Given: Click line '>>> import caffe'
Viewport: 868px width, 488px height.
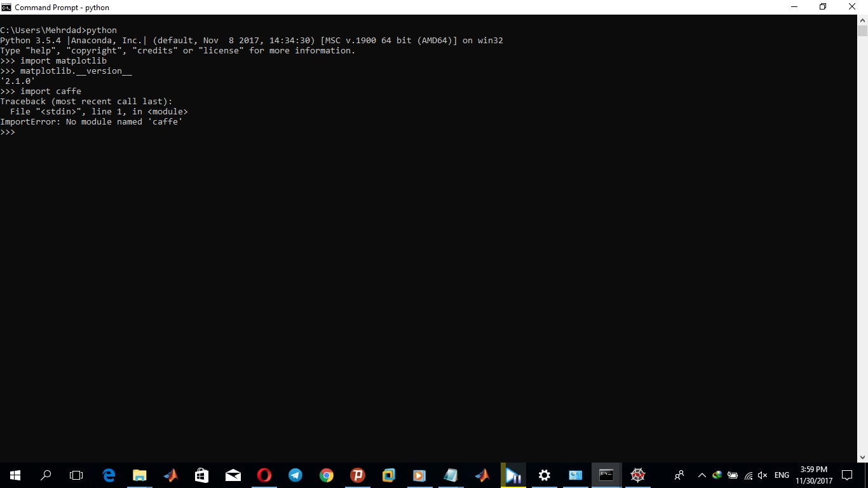Looking at the screenshot, I should (41, 91).
